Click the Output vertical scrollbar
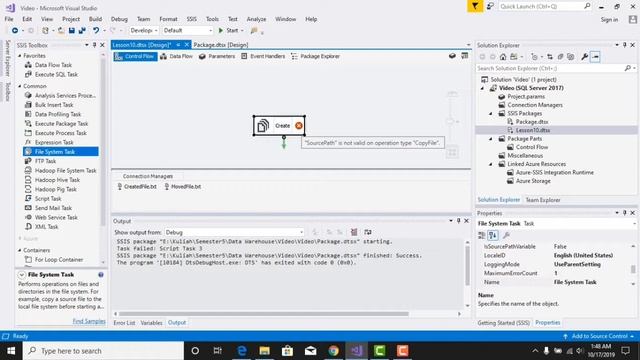 pyautogui.click(x=468, y=265)
